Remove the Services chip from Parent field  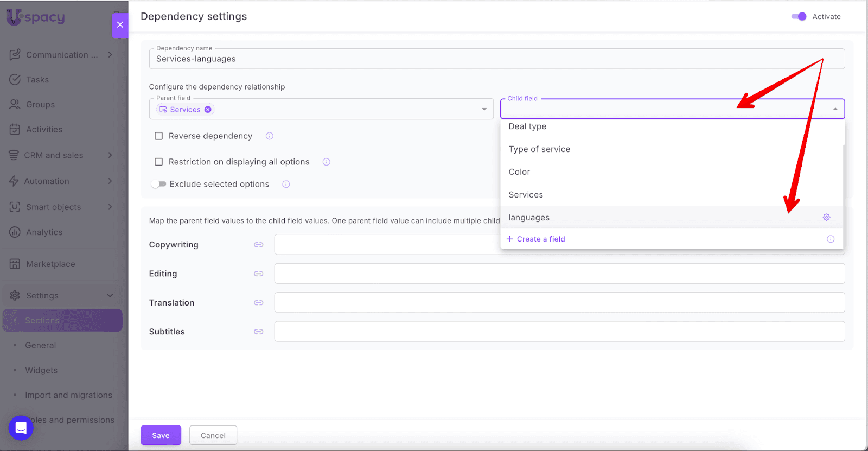[x=208, y=110]
